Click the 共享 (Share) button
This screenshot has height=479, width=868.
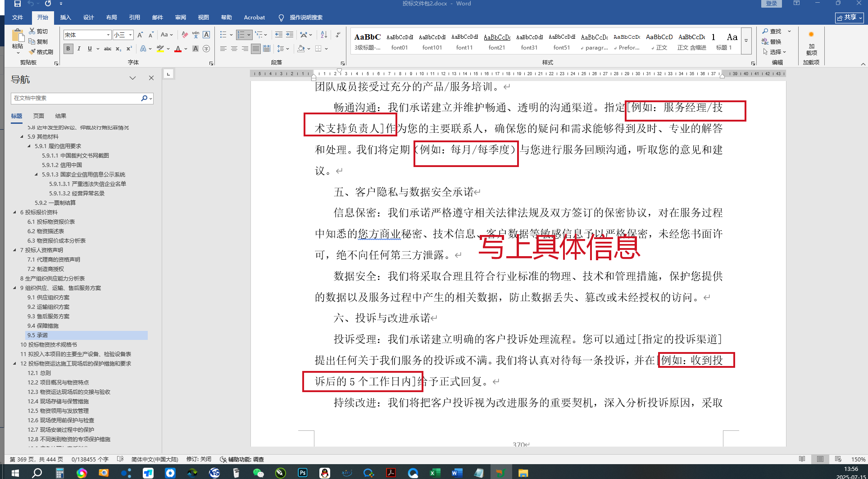(x=850, y=18)
